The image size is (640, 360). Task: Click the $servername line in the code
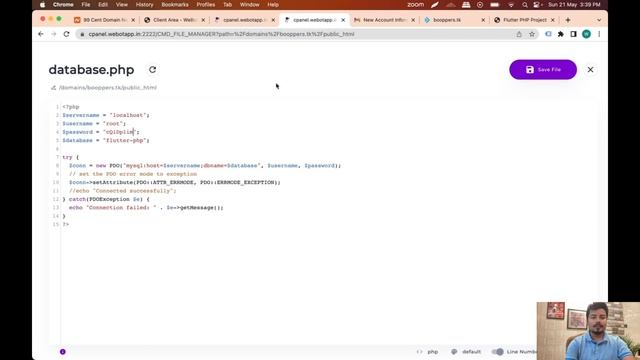click(106, 115)
